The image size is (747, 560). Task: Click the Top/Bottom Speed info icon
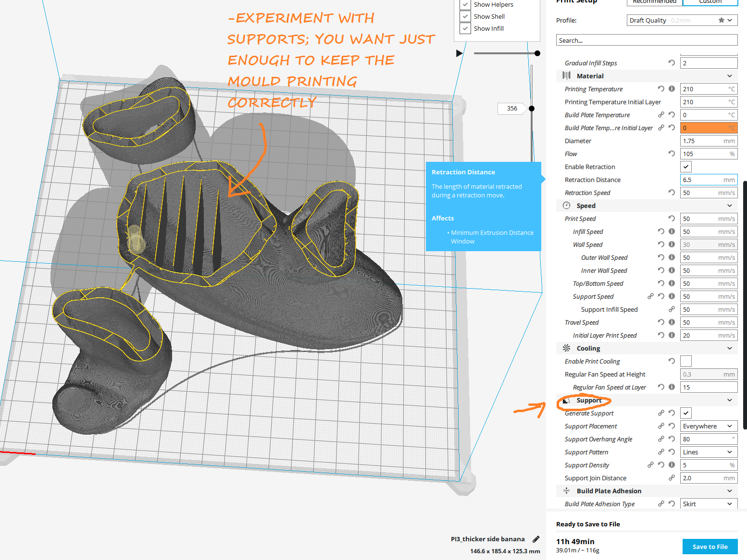tap(672, 283)
